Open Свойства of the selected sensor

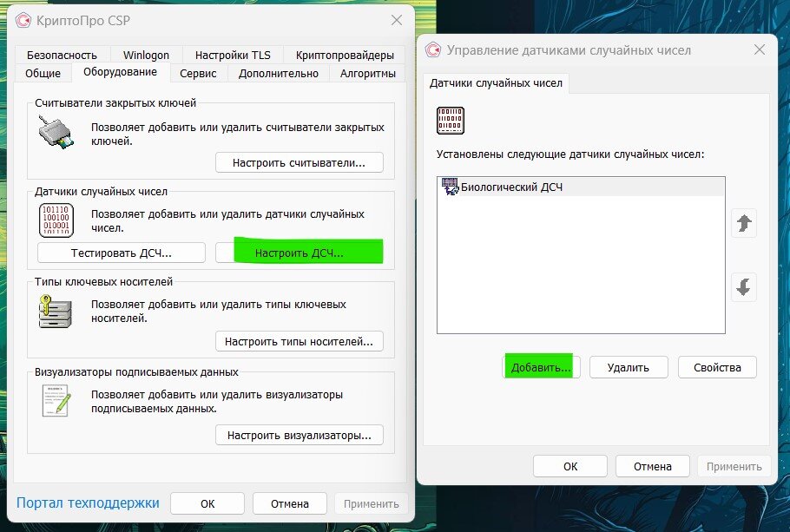pyautogui.click(x=717, y=367)
